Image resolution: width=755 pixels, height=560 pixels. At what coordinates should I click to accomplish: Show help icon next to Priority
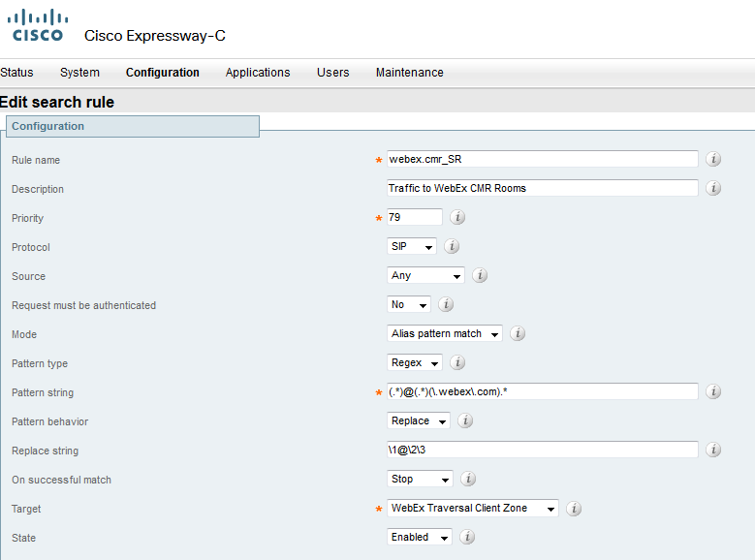(x=457, y=217)
